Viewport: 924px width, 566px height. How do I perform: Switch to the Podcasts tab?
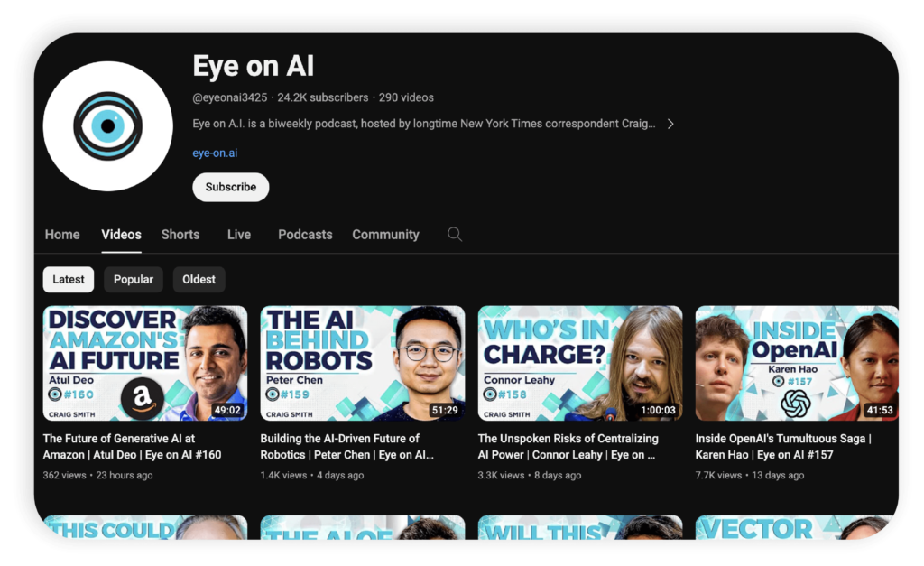click(x=305, y=235)
